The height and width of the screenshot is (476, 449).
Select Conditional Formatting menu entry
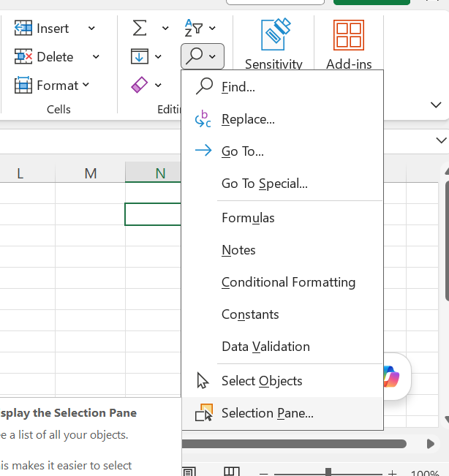coord(282,282)
